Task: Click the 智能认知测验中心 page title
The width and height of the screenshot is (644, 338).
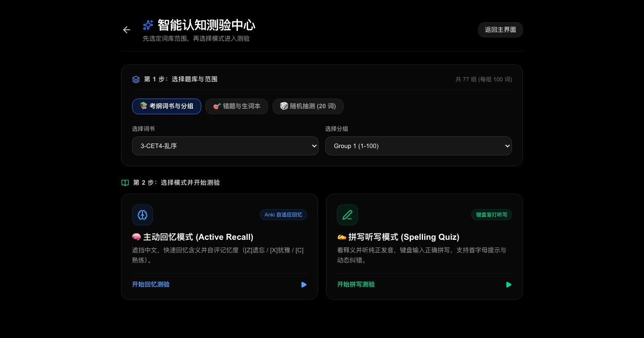Action: tap(206, 25)
